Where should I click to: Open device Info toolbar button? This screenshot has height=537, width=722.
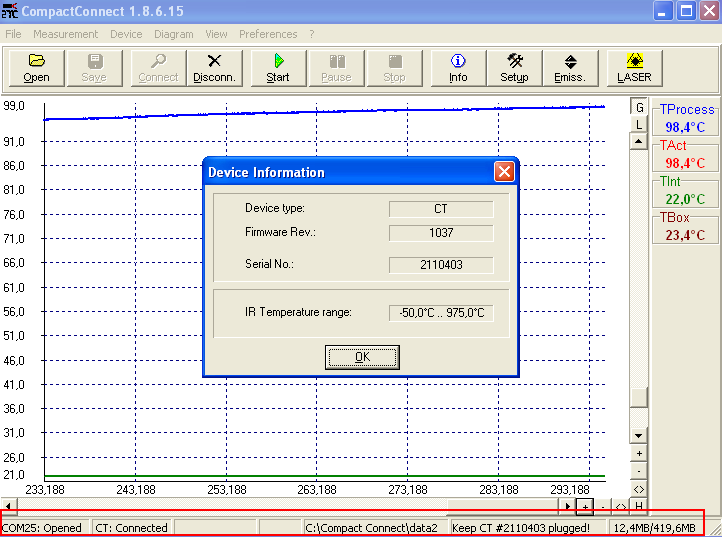coord(458,68)
